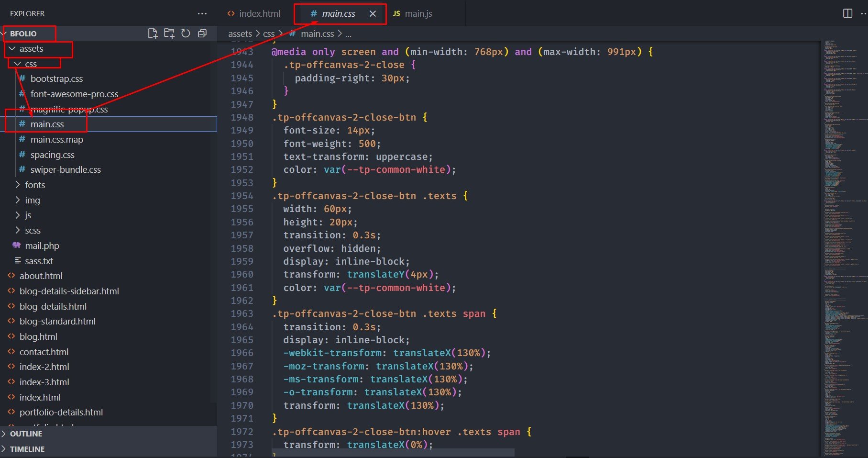868x458 pixels.
Task: Collapse the assets folder
Action: [31, 49]
